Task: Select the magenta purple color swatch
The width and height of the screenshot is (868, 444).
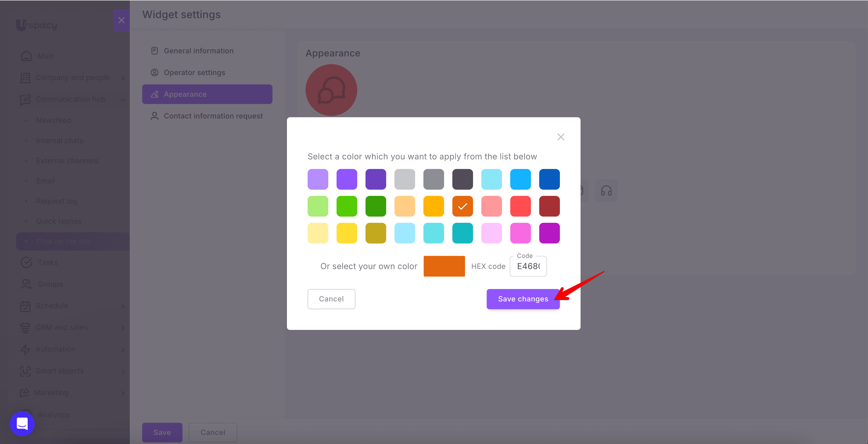Action: point(550,233)
